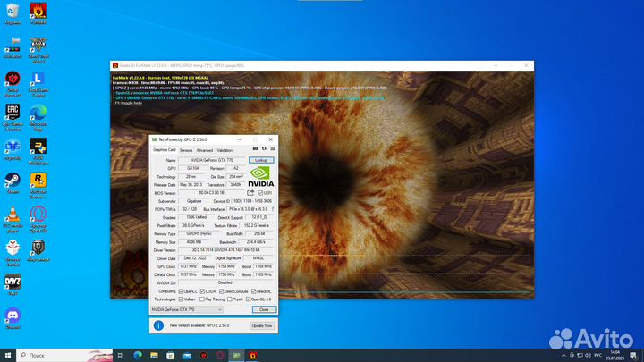644x362 pixels.
Task: Toggle the PhysX checkbox
Action: [x=230, y=299]
